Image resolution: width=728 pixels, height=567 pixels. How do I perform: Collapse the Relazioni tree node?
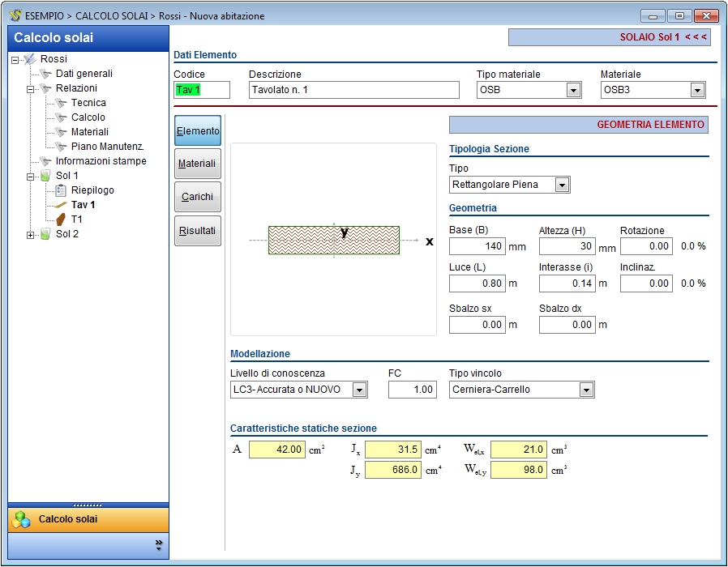pyautogui.click(x=31, y=88)
